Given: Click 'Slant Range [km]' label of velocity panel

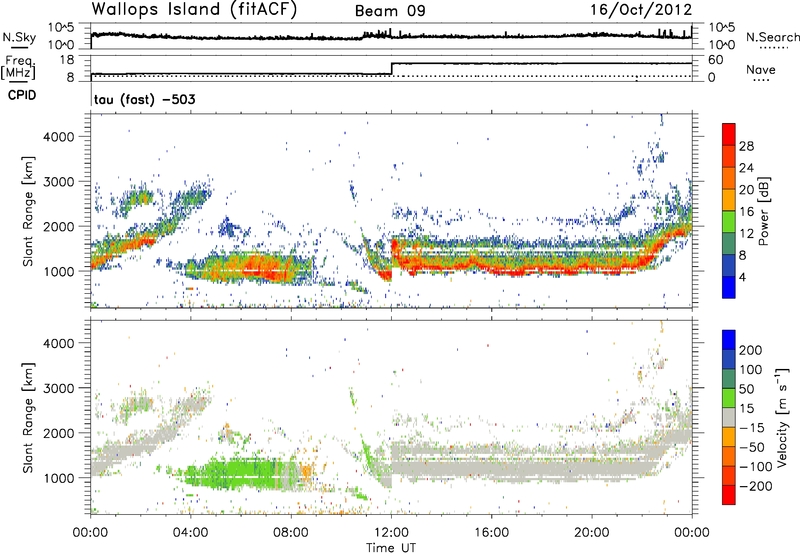Looking at the screenshot, I should point(28,417).
